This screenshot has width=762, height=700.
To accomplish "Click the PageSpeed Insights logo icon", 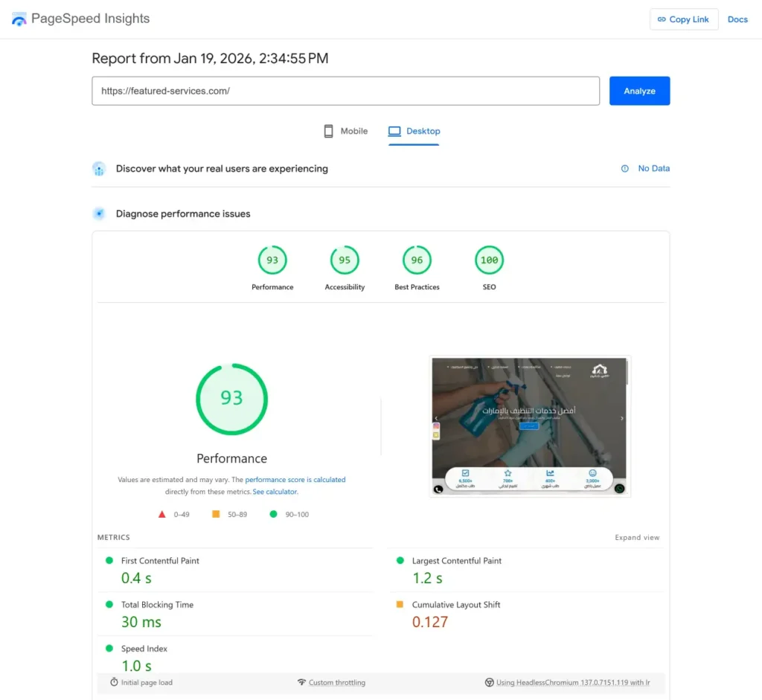I will (19, 19).
